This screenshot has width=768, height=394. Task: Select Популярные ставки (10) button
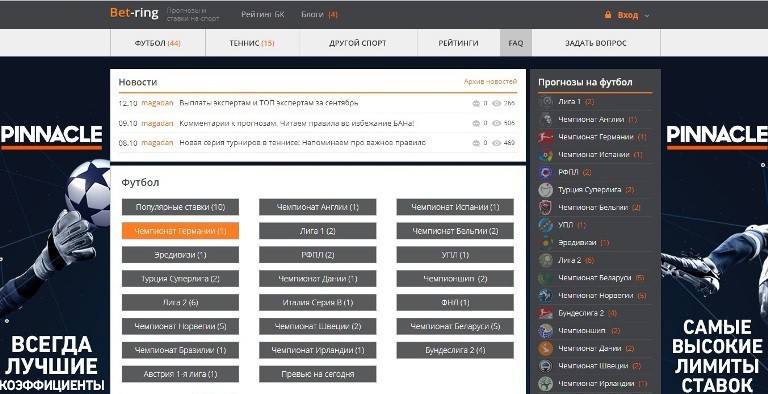[x=180, y=207]
